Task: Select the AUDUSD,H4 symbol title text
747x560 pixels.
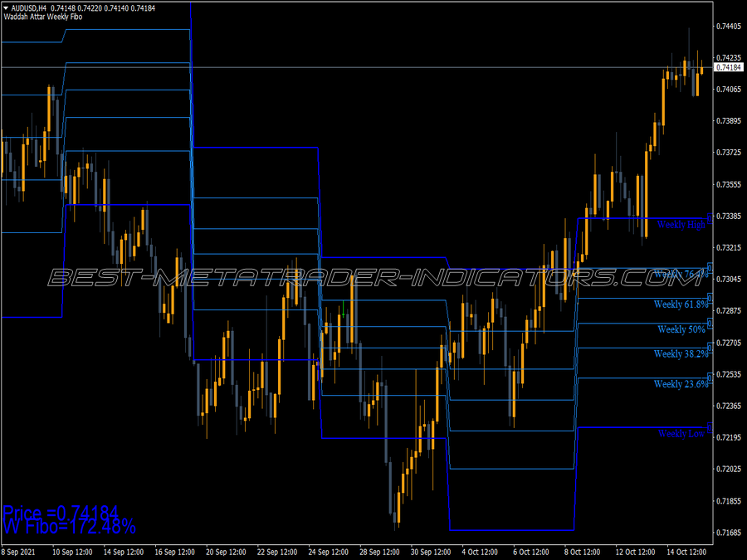Action: click(28, 8)
